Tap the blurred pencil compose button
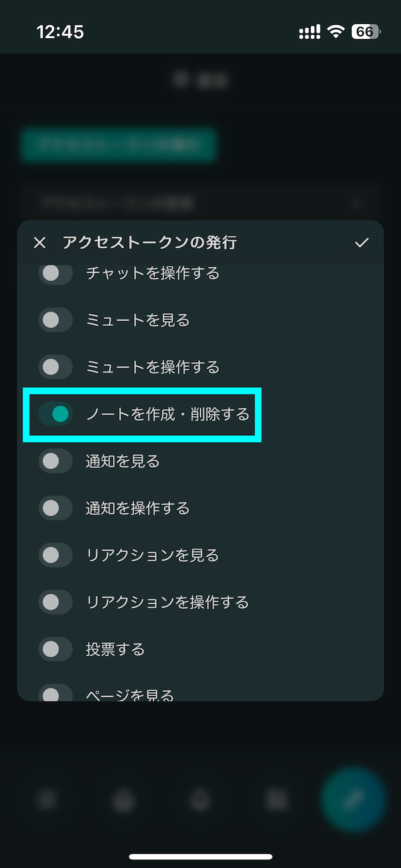Image resolution: width=401 pixels, height=868 pixels. [352, 799]
